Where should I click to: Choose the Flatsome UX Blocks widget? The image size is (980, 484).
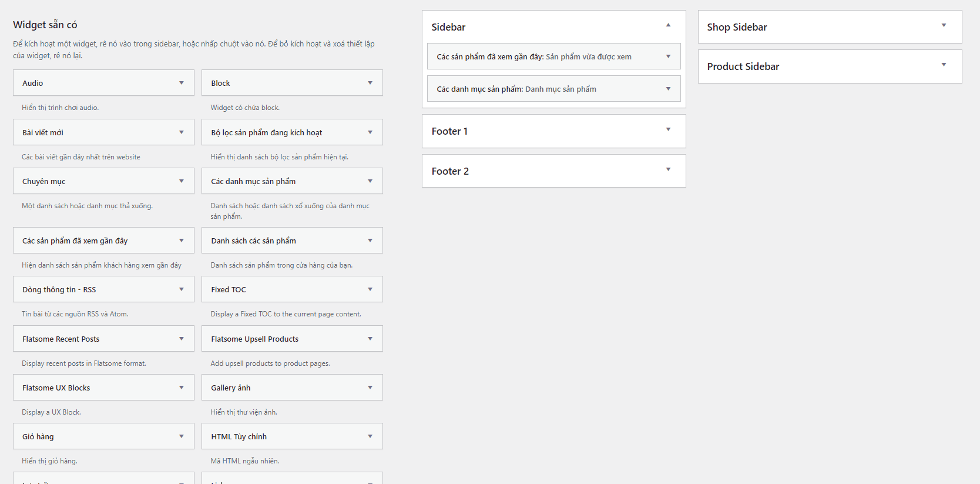tap(103, 388)
